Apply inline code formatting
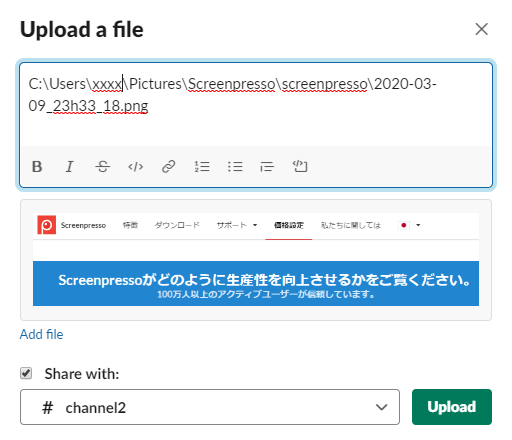Screen dimensions: 512x440 pos(135,166)
